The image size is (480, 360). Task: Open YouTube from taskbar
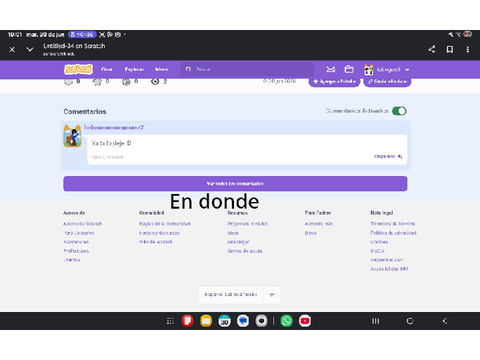(x=305, y=321)
